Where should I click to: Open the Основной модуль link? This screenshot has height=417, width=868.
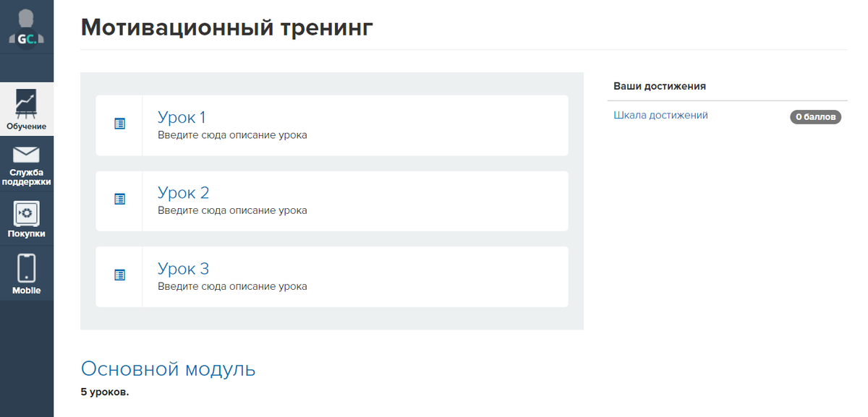pyautogui.click(x=168, y=369)
